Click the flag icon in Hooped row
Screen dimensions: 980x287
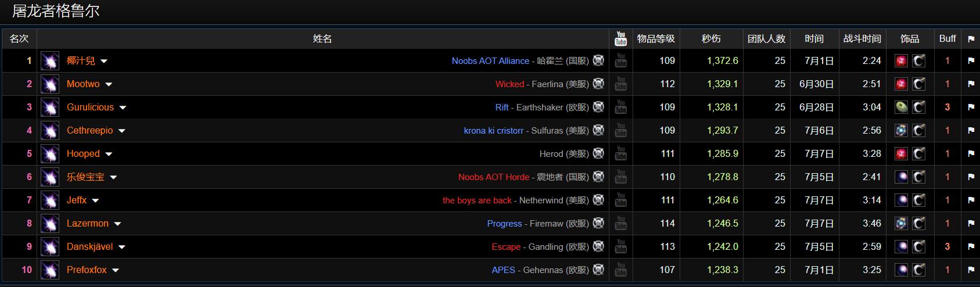tap(971, 154)
